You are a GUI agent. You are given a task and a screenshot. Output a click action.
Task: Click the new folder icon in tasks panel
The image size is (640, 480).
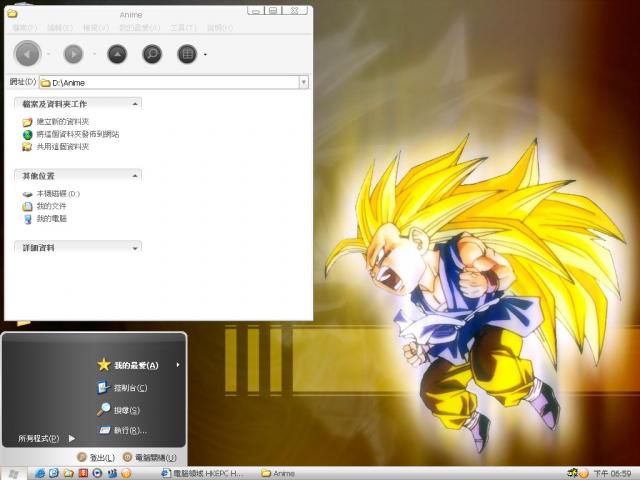(x=27, y=122)
